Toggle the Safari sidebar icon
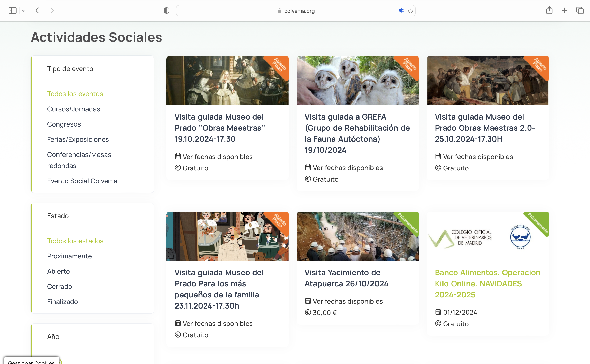Image resolution: width=590 pixels, height=364 pixels. (x=13, y=11)
